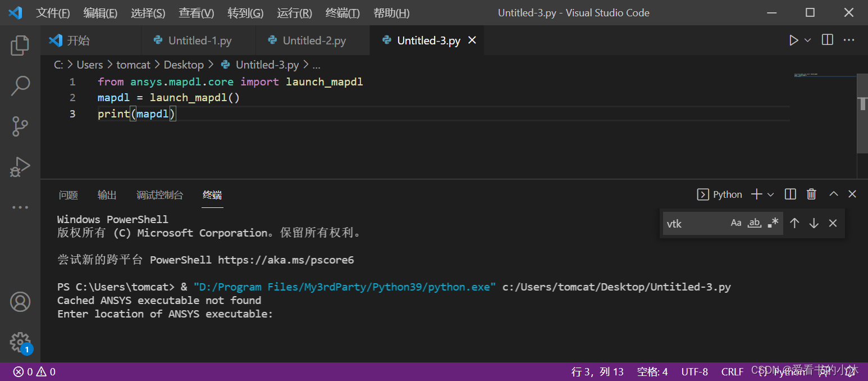Run the Python file with play button
868x381 pixels.
(x=793, y=40)
